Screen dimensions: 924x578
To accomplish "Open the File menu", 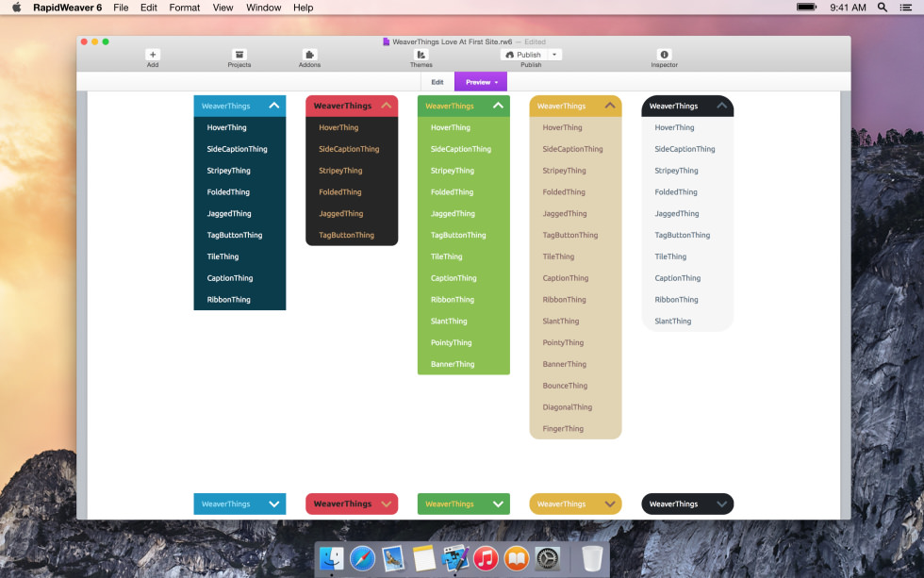I will click(121, 8).
